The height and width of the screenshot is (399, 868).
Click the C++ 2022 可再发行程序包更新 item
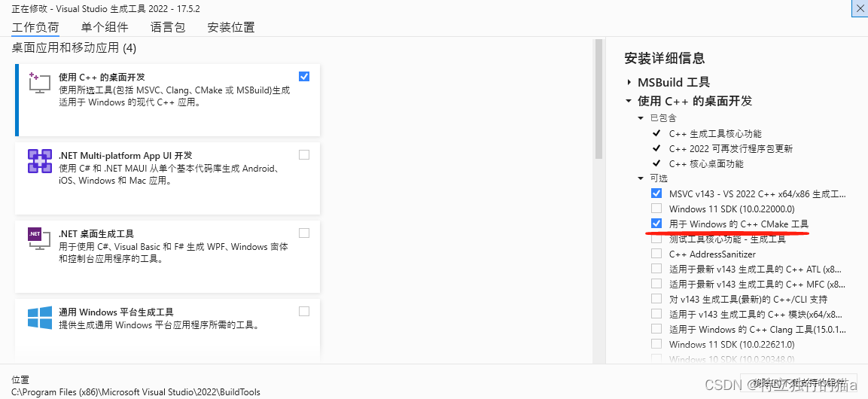click(x=731, y=149)
